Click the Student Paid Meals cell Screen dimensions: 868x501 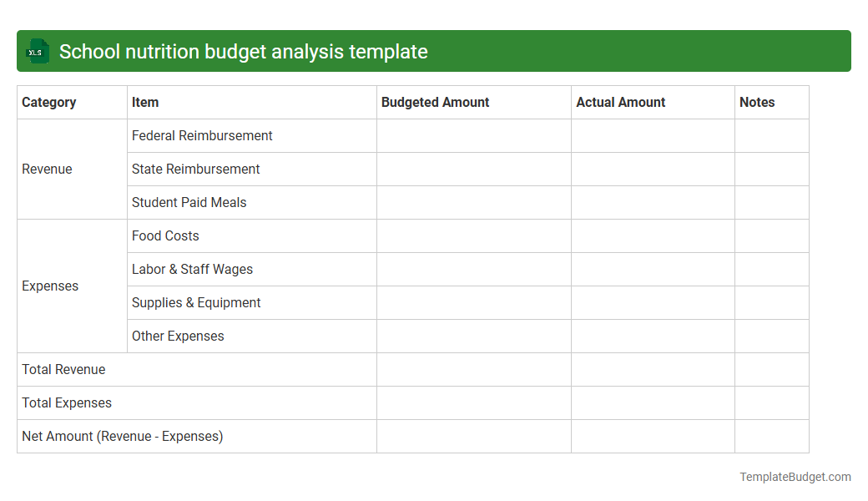pos(188,202)
